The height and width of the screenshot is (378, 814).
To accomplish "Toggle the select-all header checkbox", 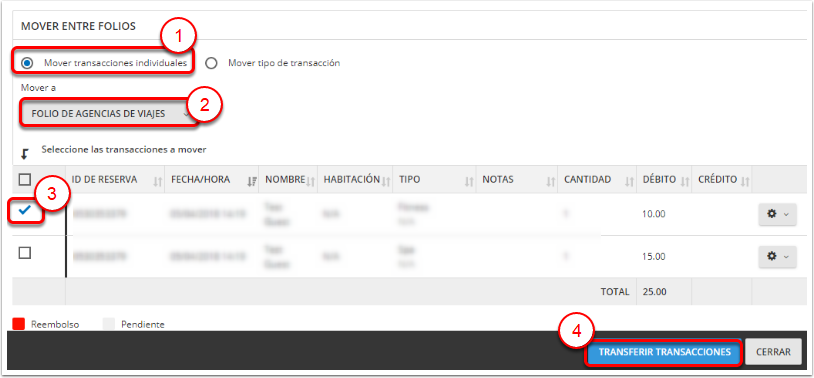I will pos(24,179).
